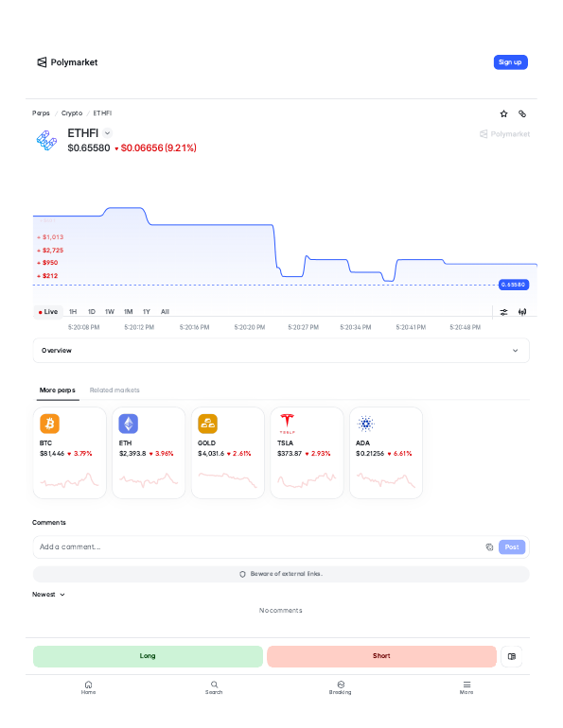Click the 0.65580 price marker on the chart

coord(513,285)
